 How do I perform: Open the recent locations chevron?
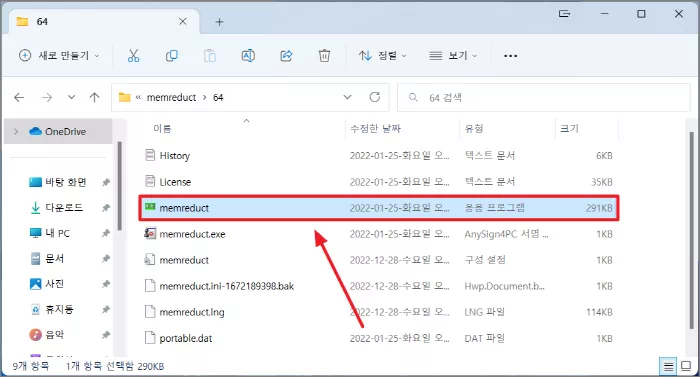tap(71, 97)
